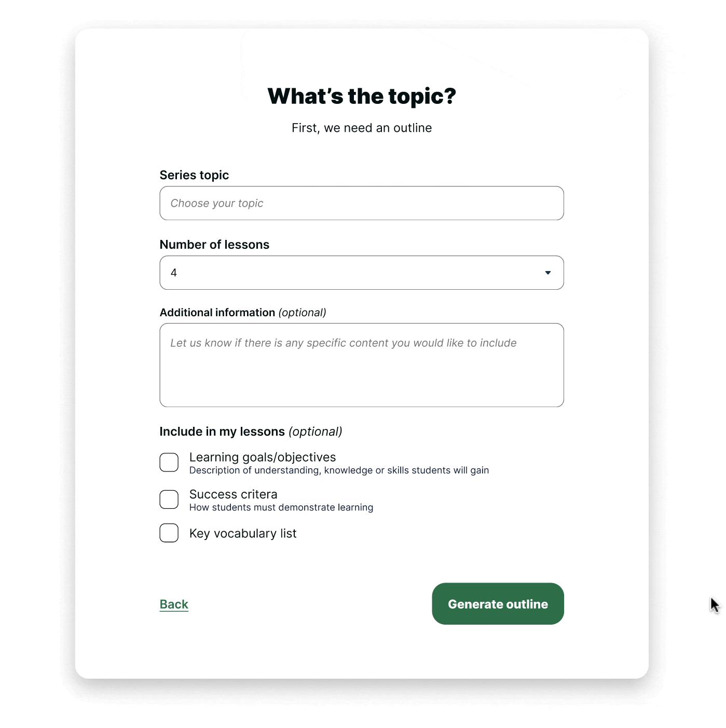Select the Learning goals/objectives label text
This screenshot has width=726, height=728.
(x=263, y=457)
